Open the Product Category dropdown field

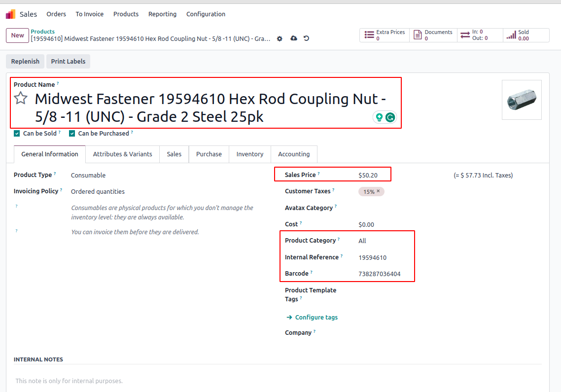point(385,241)
